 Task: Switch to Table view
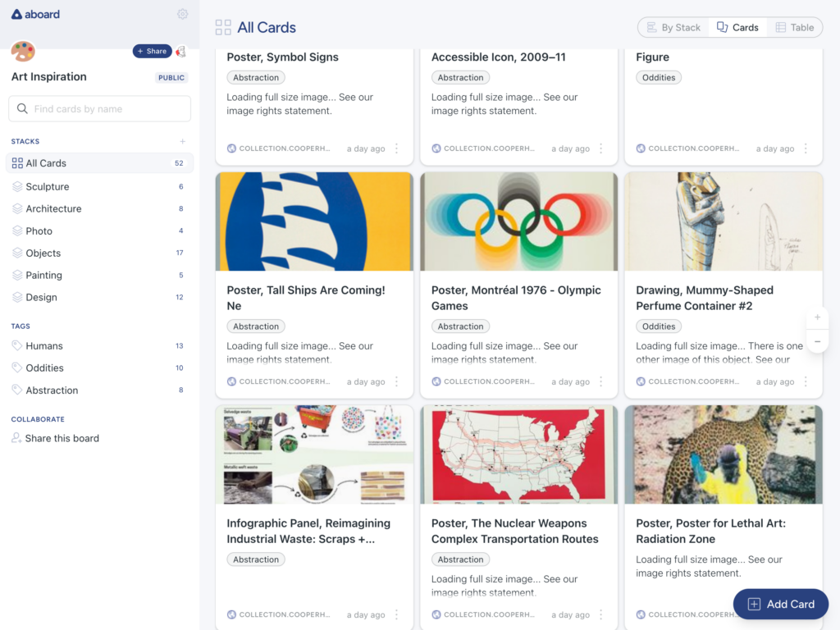(795, 27)
